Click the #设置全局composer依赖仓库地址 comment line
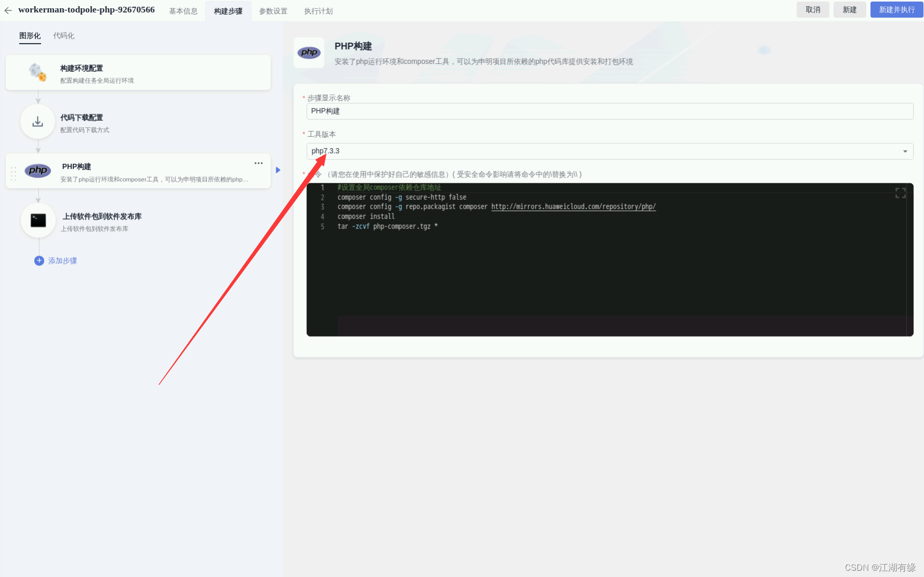Image resolution: width=924 pixels, height=577 pixels. pos(389,187)
